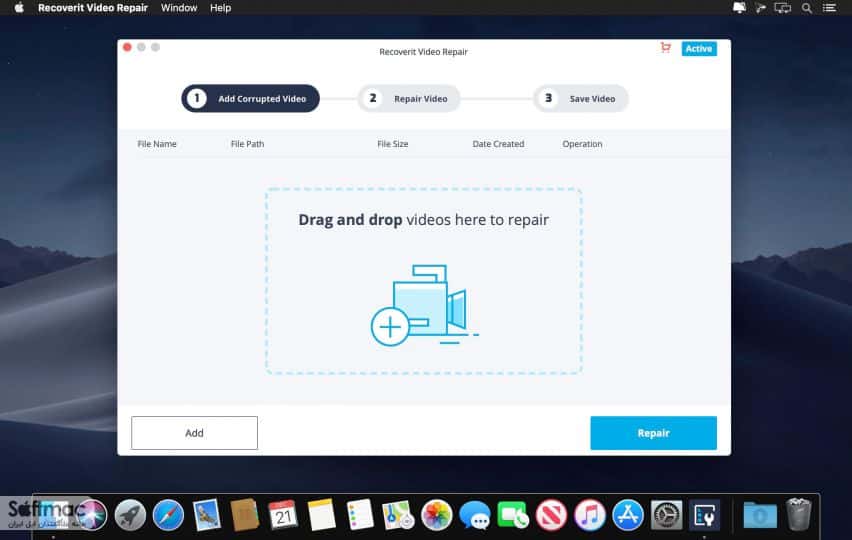
Task: Click the blue Repair button
Action: (654, 433)
